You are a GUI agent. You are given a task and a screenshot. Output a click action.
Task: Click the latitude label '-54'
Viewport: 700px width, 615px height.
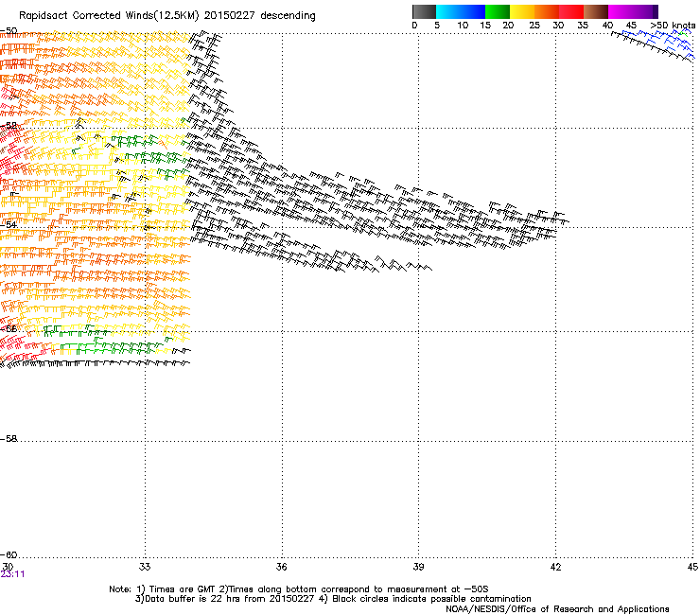pyautogui.click(x=9, y=224)
